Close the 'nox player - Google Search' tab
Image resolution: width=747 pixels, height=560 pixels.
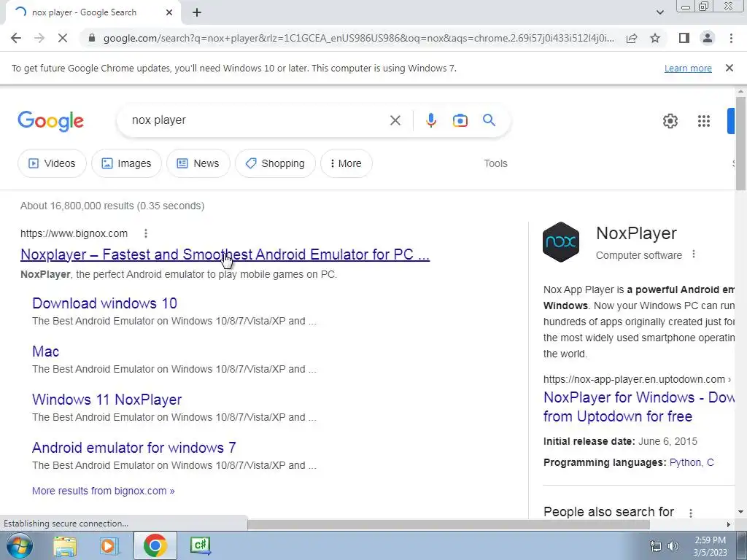pos(169,12)
